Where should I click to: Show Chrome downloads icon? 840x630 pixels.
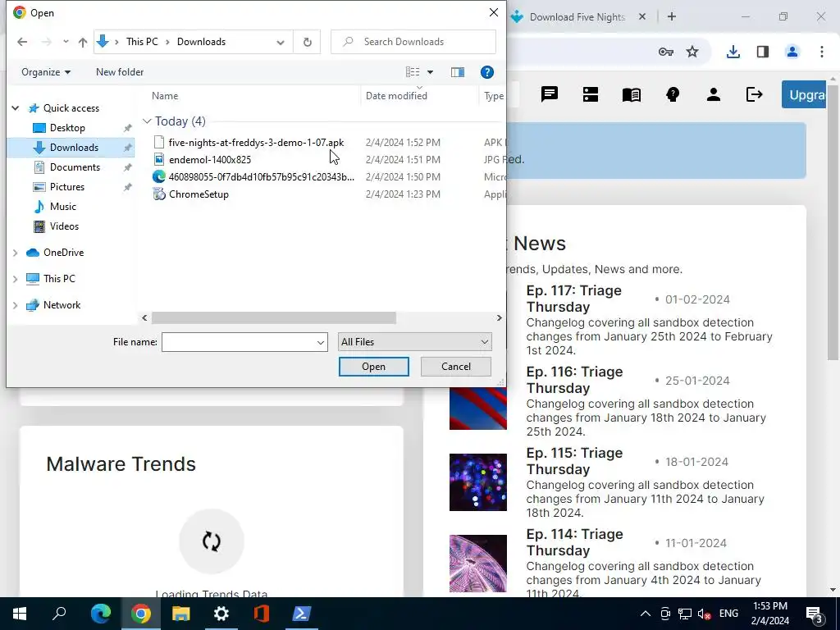[733, 52]
